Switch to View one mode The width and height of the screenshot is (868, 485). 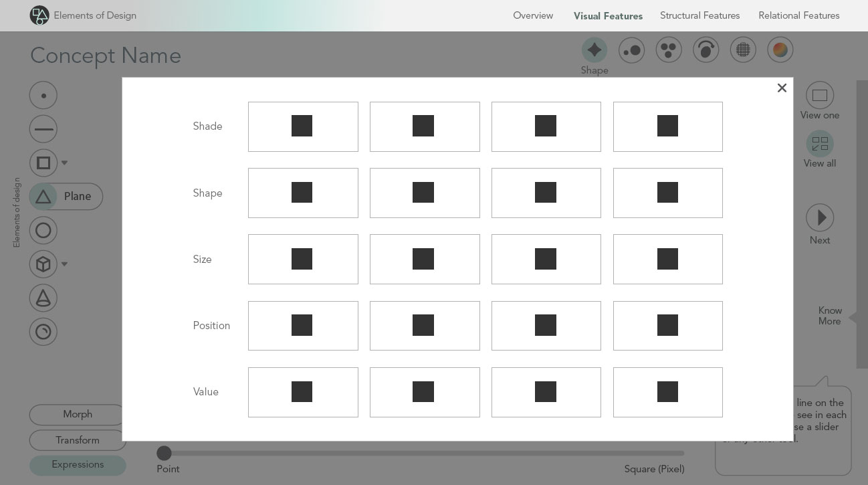(819, 96)
